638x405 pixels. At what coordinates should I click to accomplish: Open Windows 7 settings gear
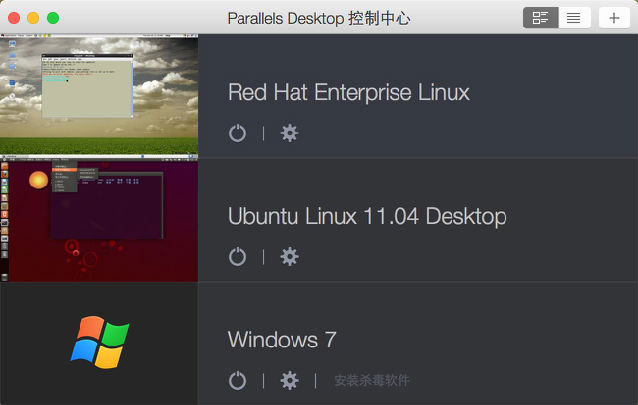tap(289, 381)
